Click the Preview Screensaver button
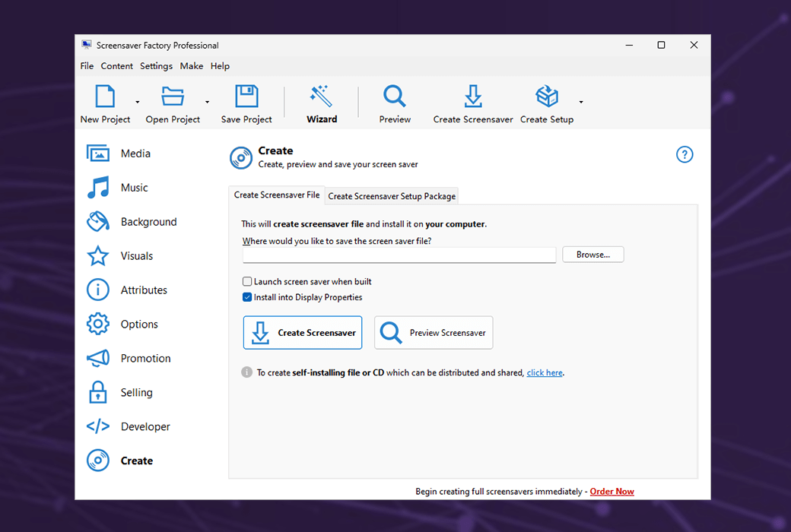Image resolution: width=791 pixels, height=532 pixels. (434, 333)
